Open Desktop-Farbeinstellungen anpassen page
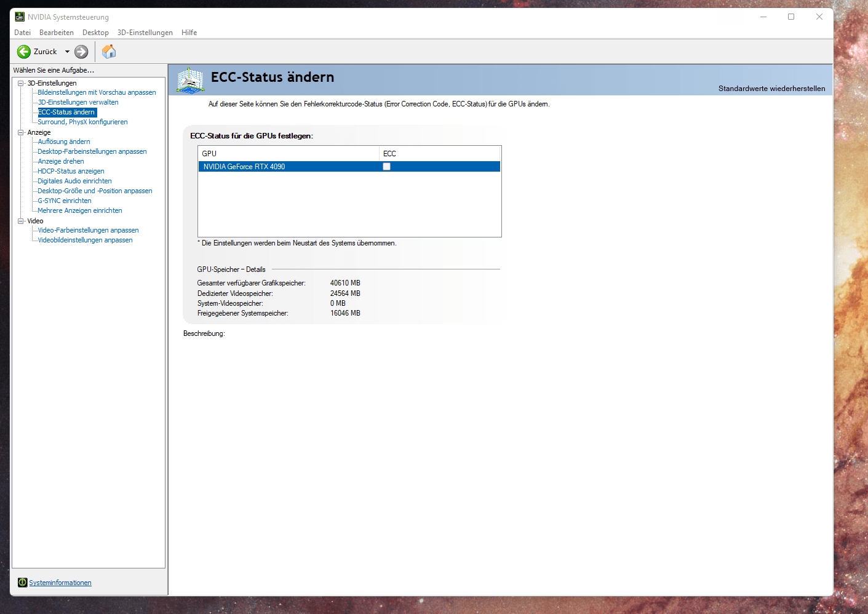 (x=92, y=151)
